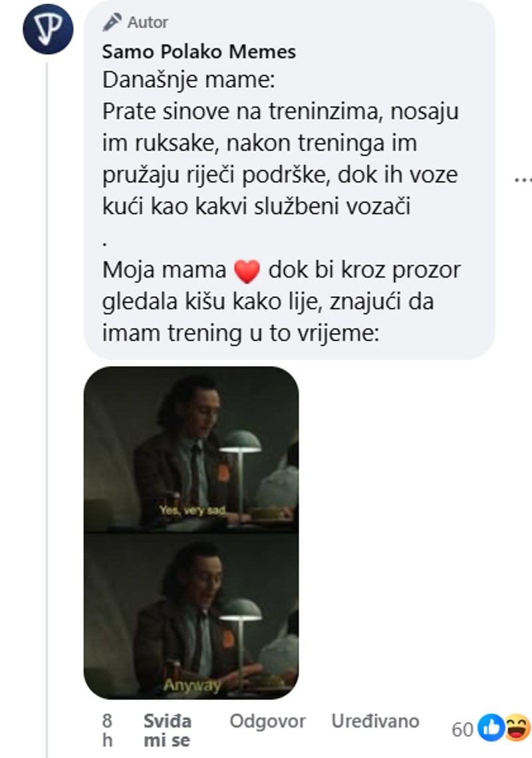Click the Autor label text
Image resolution: width=532 pixels, height=758 pixels.
148,22
